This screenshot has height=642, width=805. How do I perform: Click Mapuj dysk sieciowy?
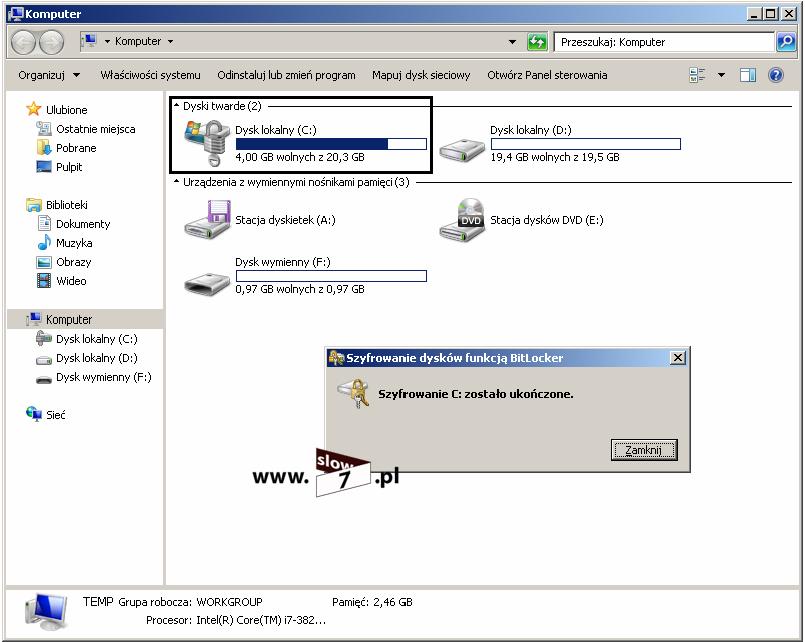[x=421, y=75]
